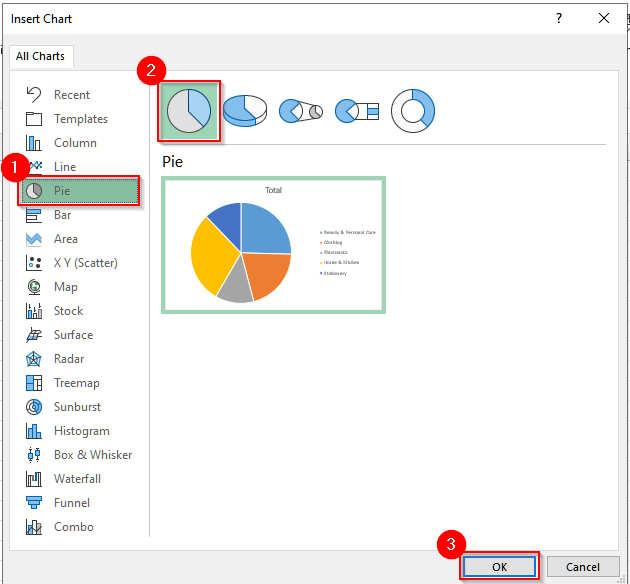Open the X Y (Scatter) chart category
Image resolution: width=630 pixels, height=584 pixels.
(85, 263)
